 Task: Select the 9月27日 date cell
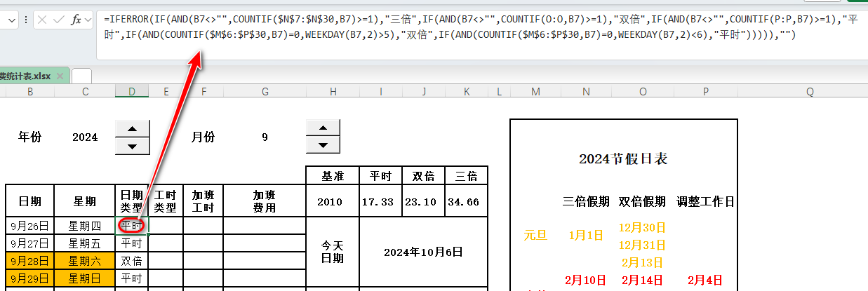[30, 243]
